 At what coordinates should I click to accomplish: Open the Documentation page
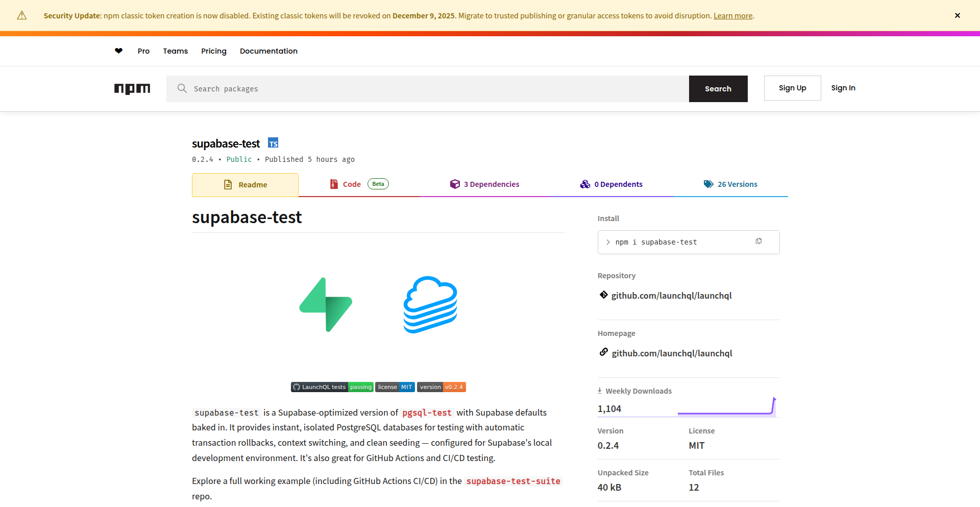coord(268,51)
